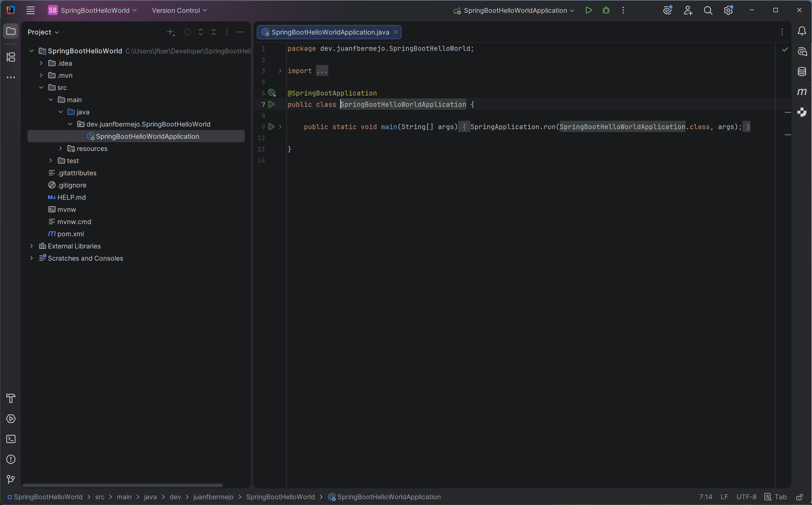Open the Database tool window
812x505 pixels.
pyautogui.click(x=802, y=71)
